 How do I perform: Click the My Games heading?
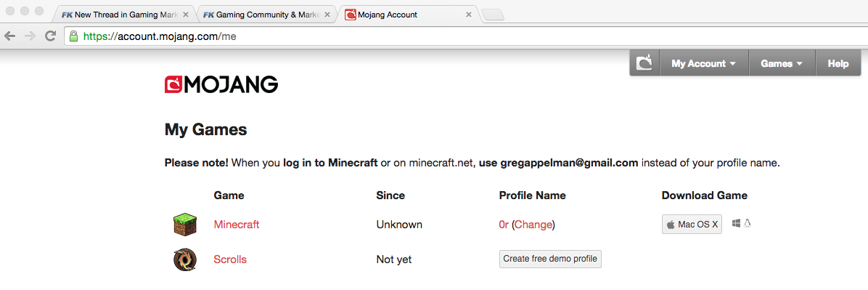pos(205,130)
